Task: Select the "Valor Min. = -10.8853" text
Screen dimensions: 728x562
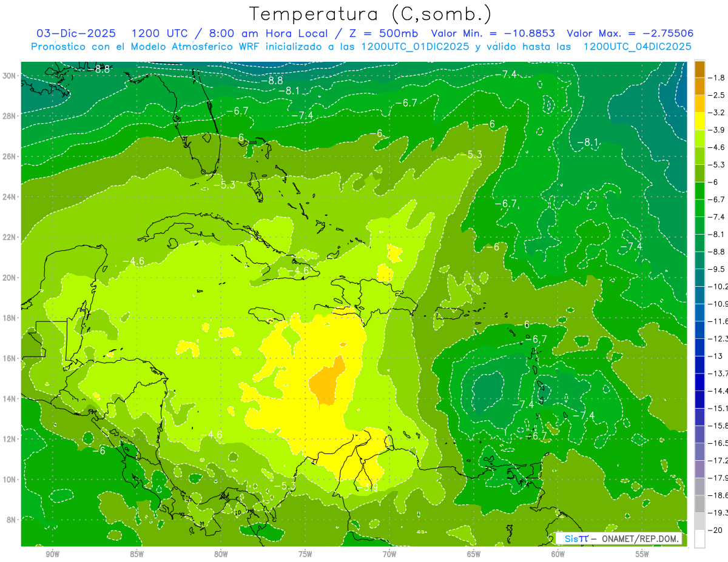Action: [493, 33]
